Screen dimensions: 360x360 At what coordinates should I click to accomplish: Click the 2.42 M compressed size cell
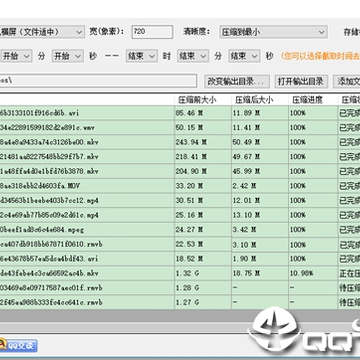tap(260, 186)
